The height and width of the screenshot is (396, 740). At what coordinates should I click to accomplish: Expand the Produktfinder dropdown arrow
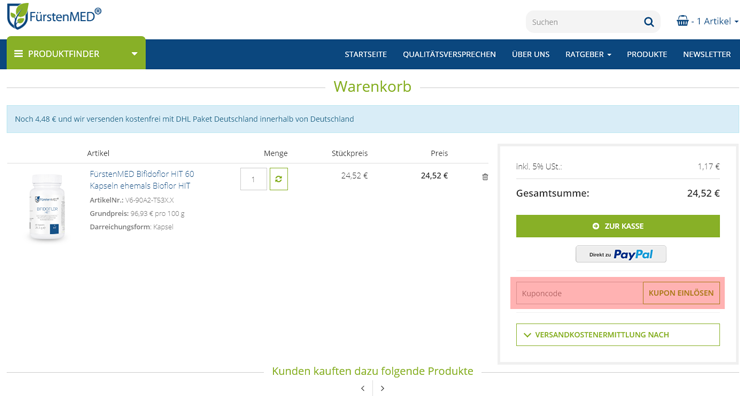135,54
